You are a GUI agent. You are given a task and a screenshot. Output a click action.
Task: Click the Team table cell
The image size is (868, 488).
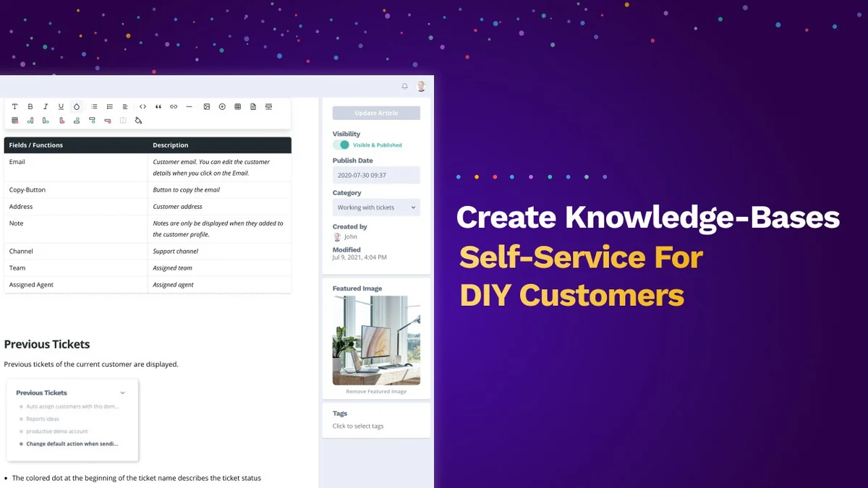[x=75, y=268]
